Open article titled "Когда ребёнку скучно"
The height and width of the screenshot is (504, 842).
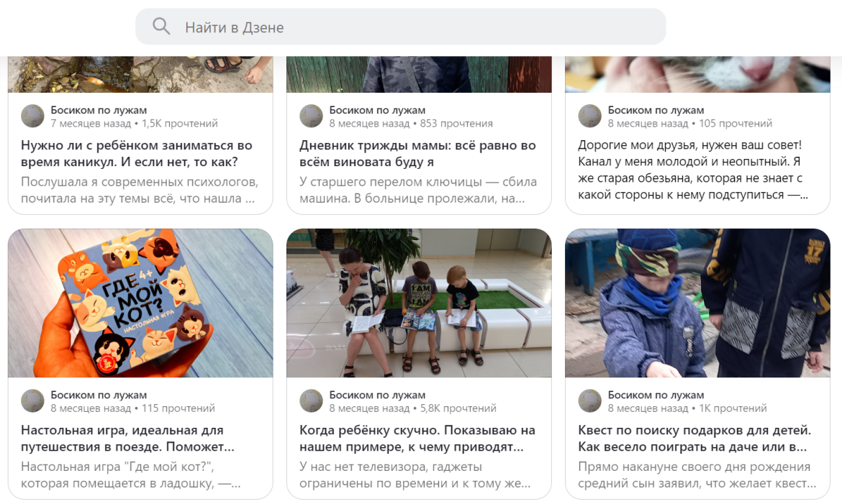pyautogui.click(x=417, y=439)
